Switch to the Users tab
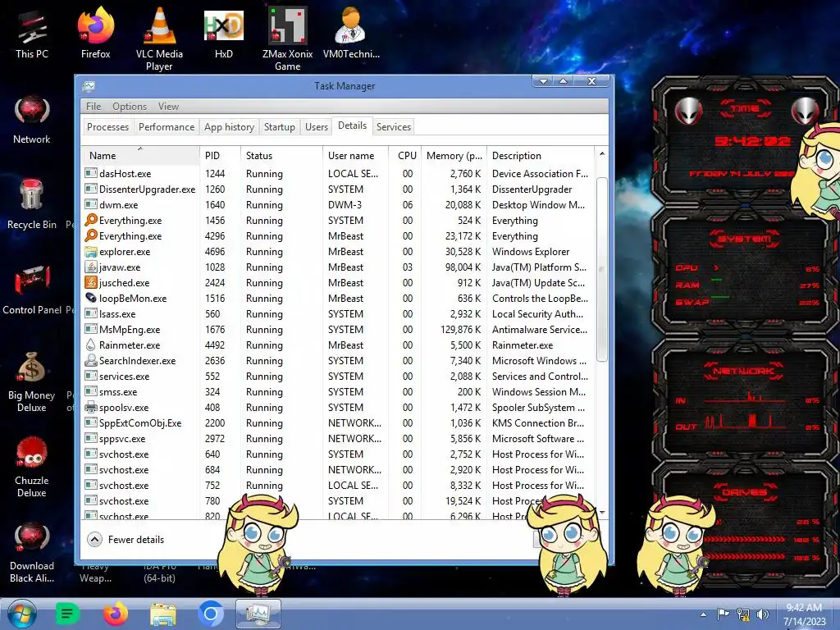Screen dimensions: 840x630 click(316, 127)
